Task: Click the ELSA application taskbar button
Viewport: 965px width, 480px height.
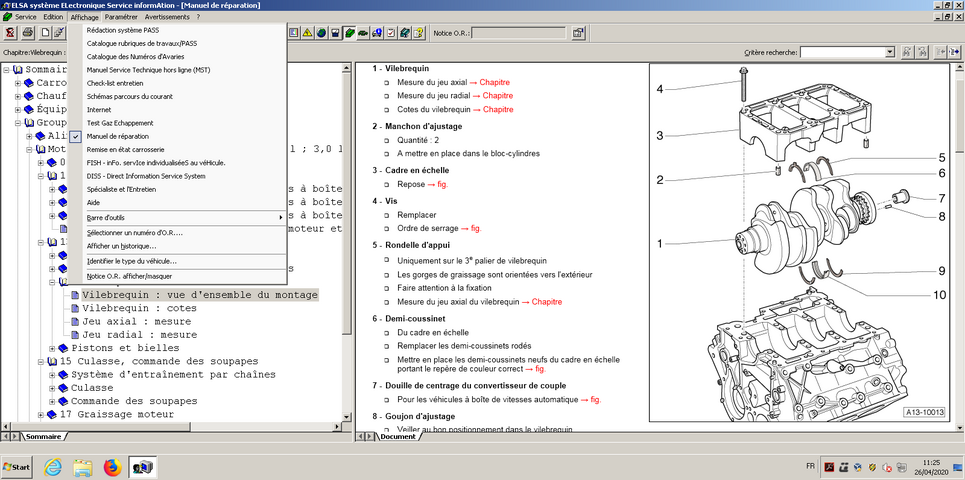Action: [x=143, y=468]
